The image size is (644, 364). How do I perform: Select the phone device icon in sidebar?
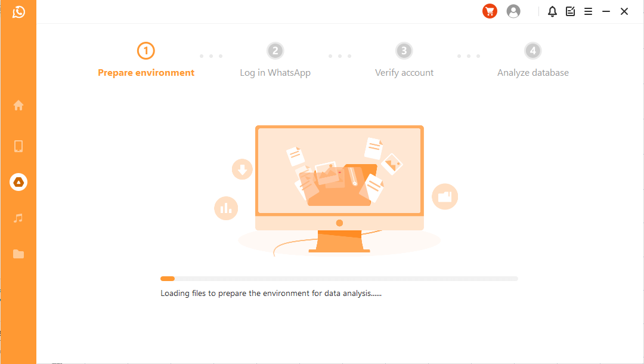tap(18, 146)
